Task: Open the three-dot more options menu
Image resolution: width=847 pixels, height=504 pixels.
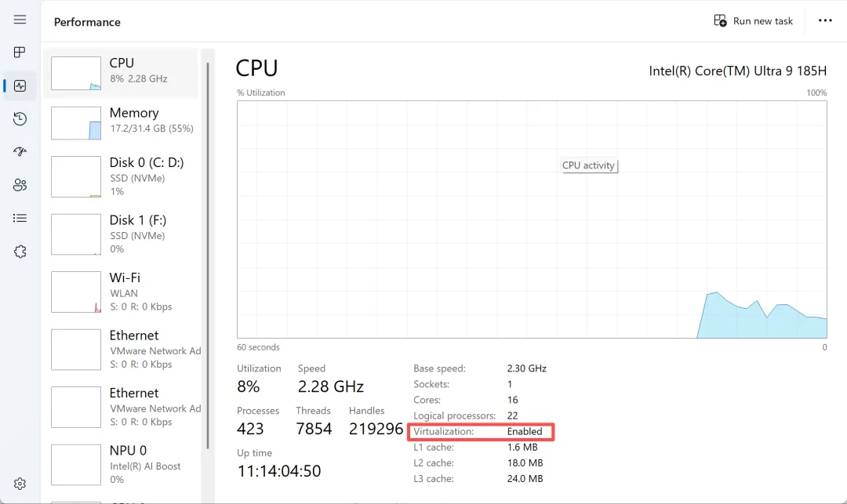Action: click(825, 21)
